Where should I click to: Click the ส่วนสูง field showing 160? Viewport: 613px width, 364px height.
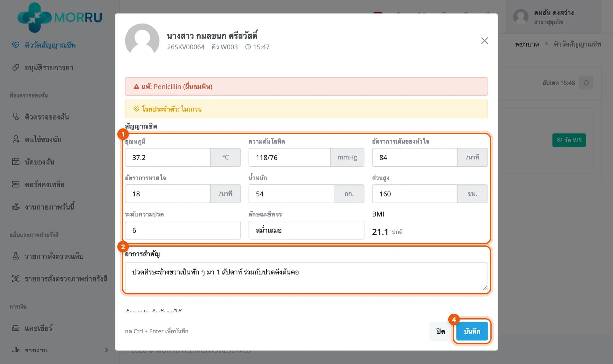(x=415, y=194)
